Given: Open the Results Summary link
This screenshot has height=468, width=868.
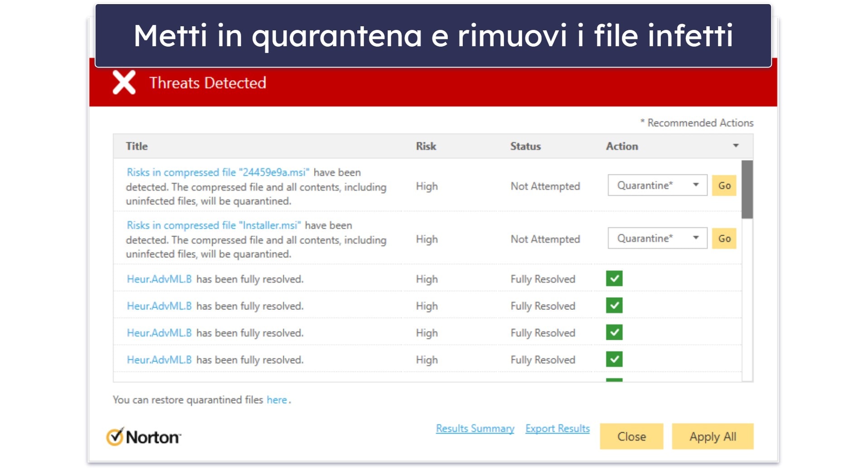Looking at the screenshot, I should click(475, 428).
